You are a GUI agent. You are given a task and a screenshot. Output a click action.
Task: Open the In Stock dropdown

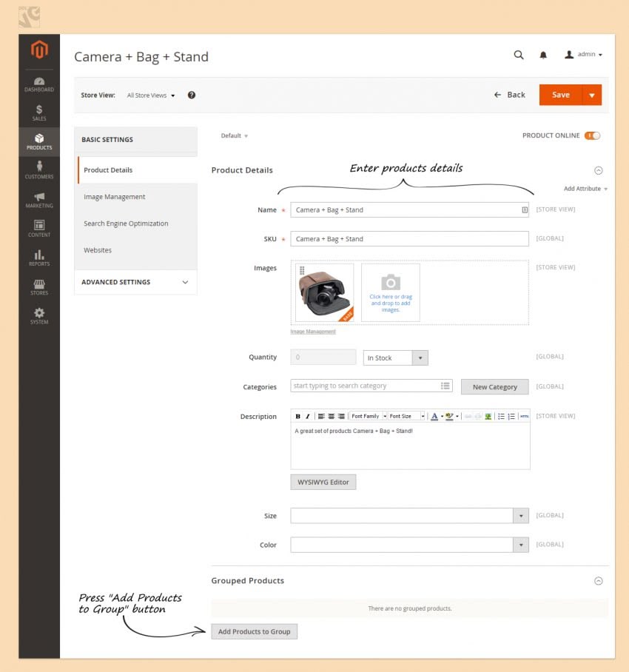point(395,358)
